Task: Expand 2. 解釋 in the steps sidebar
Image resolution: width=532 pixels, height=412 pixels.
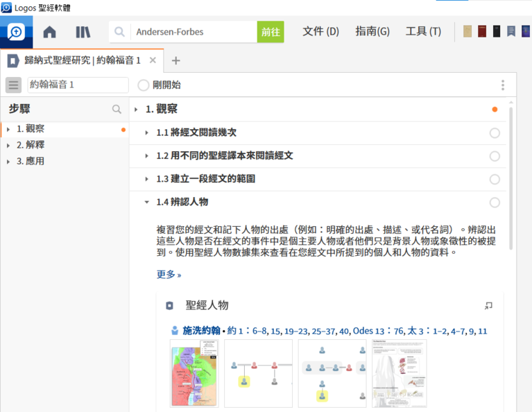Action: (8, 145)
